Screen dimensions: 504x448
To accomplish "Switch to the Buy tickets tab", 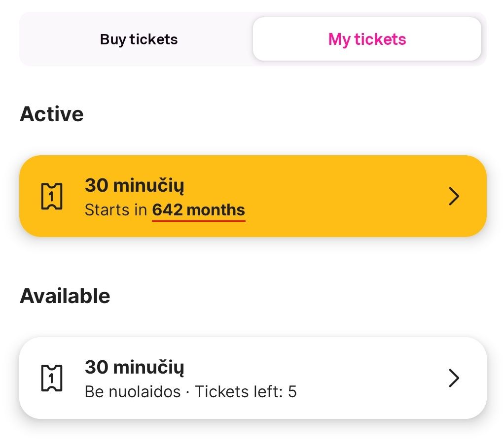I will (139, 39).
